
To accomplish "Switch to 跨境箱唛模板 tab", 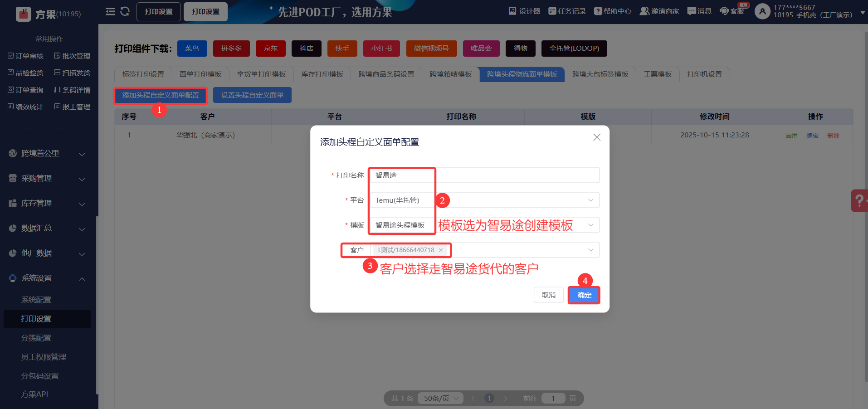I will [451, 74].
